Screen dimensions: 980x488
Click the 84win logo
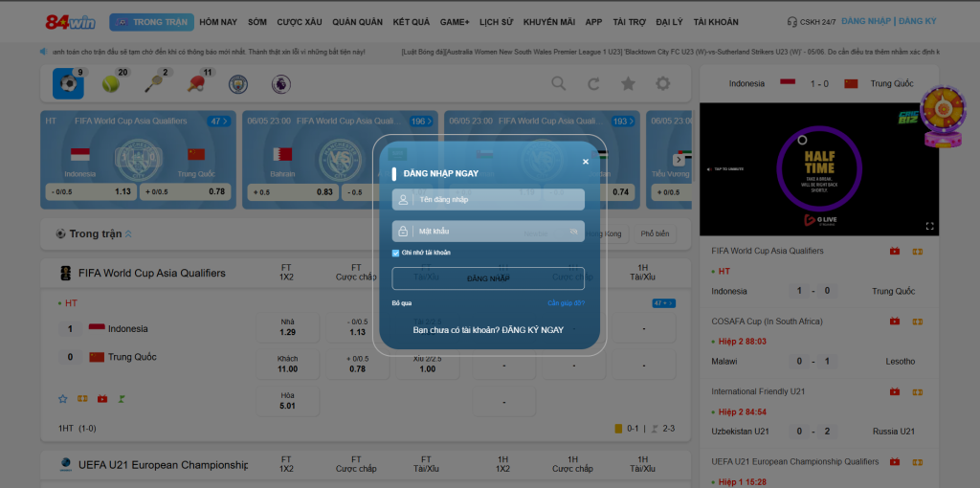(70, 23)
